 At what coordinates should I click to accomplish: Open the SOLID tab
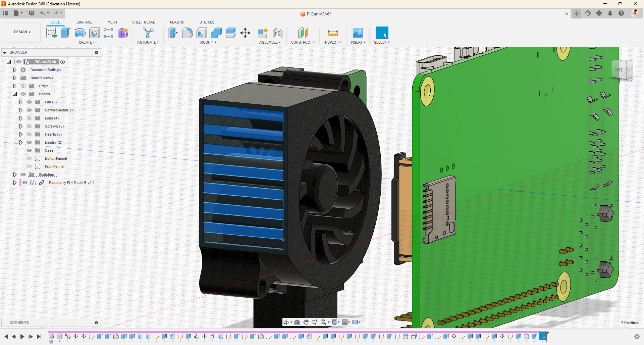click(x=55, y=22)
